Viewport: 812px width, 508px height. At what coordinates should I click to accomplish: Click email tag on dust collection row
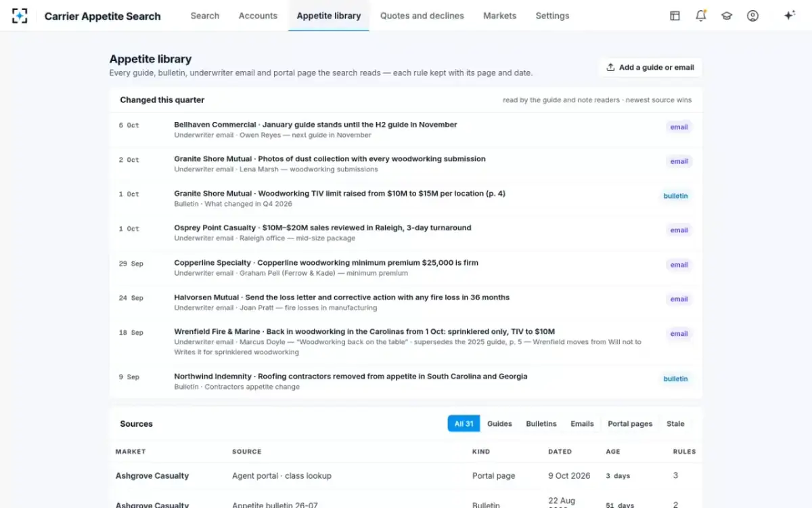pyautogui.click(x=679, y=161)
